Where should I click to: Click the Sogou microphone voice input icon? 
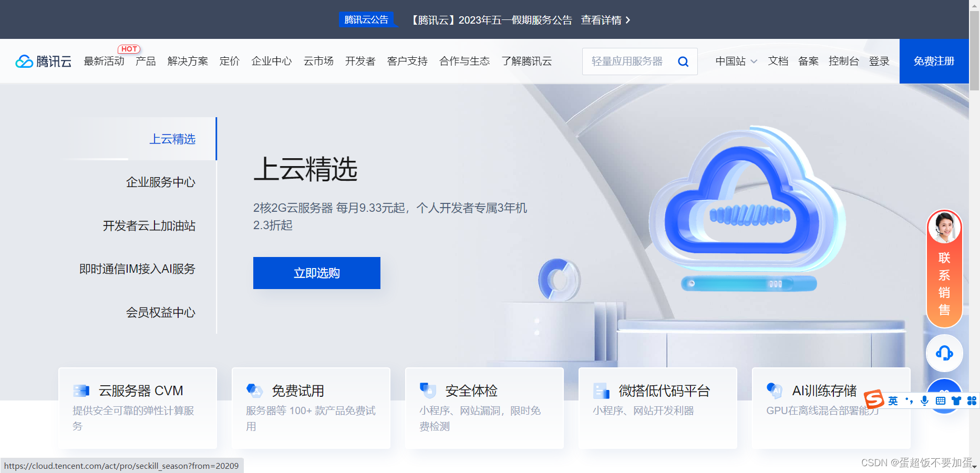925,400
